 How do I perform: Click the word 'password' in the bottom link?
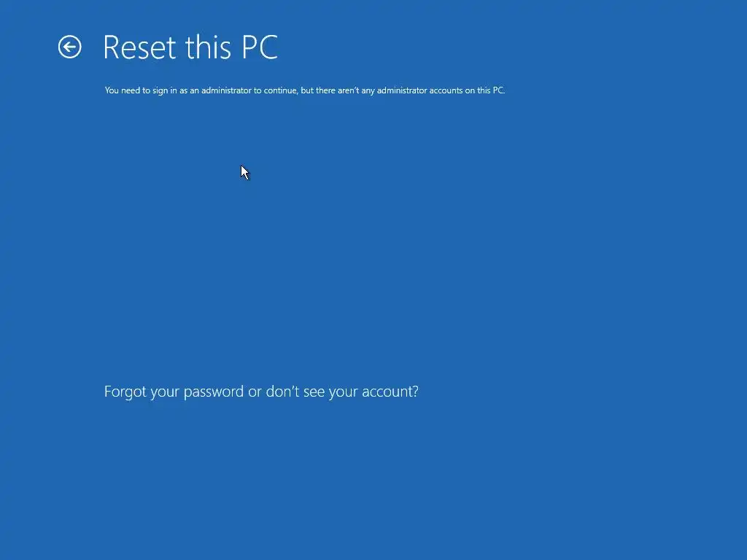[214, 392]
